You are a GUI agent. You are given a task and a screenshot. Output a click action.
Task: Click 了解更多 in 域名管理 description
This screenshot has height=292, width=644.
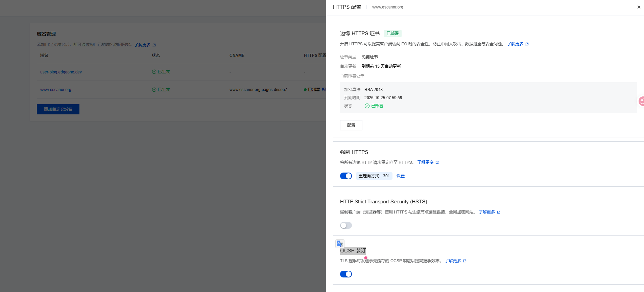click(142, 45)
